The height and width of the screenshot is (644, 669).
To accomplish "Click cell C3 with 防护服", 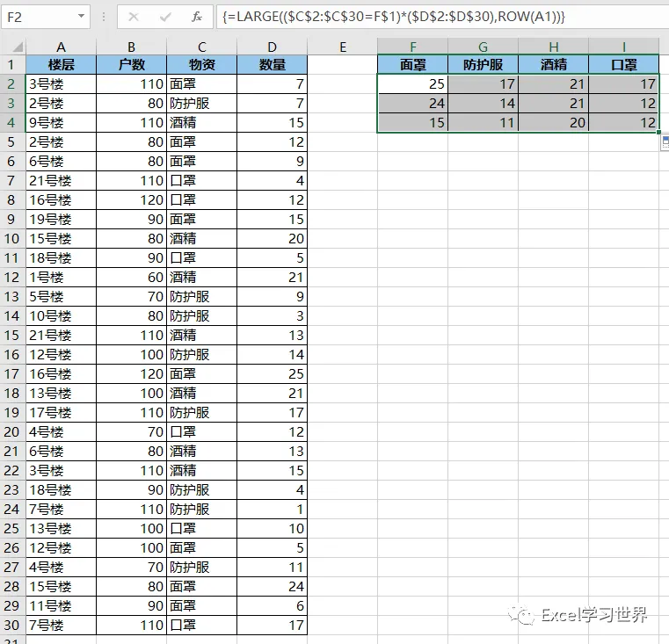I will click(202, 103).
